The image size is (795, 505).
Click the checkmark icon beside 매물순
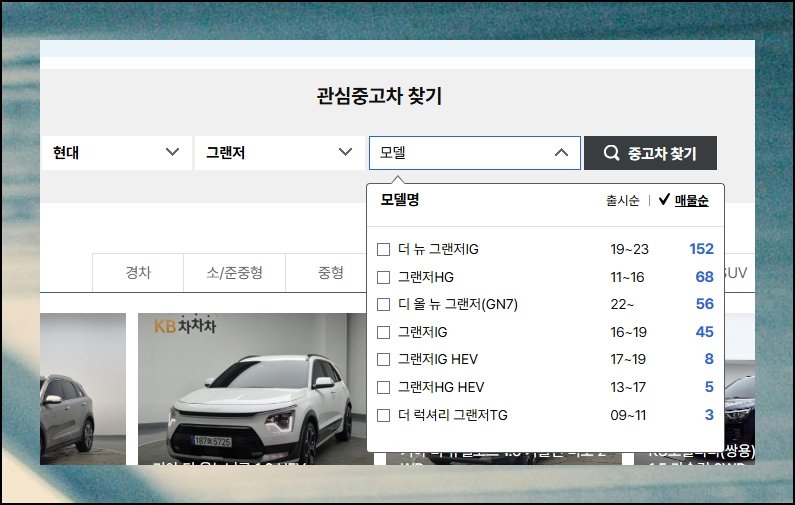[x=664, y=200]
